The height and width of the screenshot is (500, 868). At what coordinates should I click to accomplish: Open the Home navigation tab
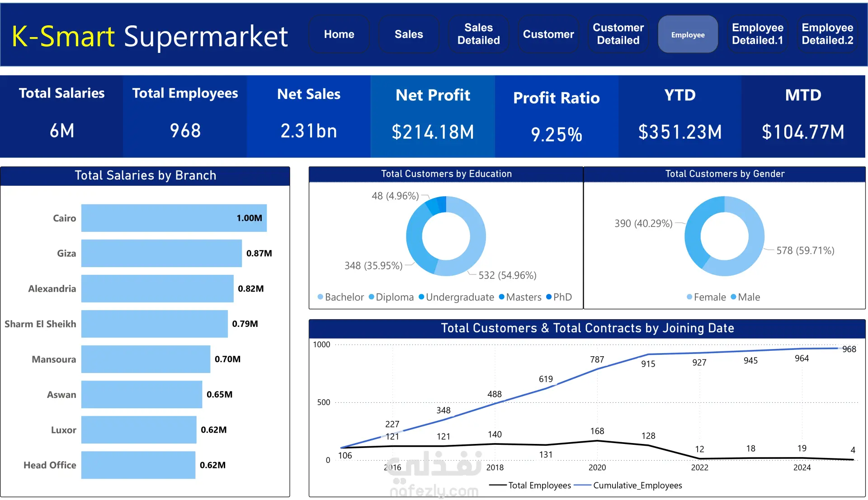[339, 34]
